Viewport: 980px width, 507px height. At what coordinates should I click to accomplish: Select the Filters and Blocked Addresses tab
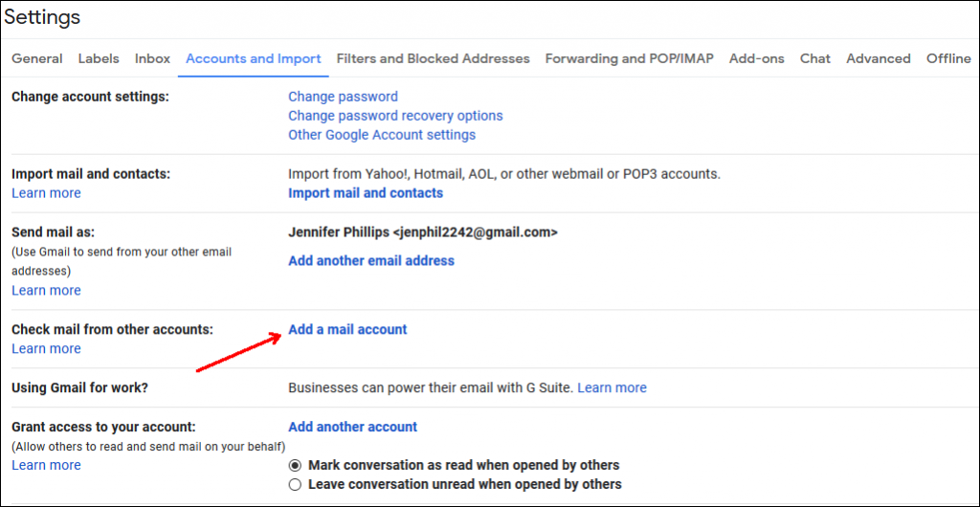pyautogui.click(x=434, y=58)
